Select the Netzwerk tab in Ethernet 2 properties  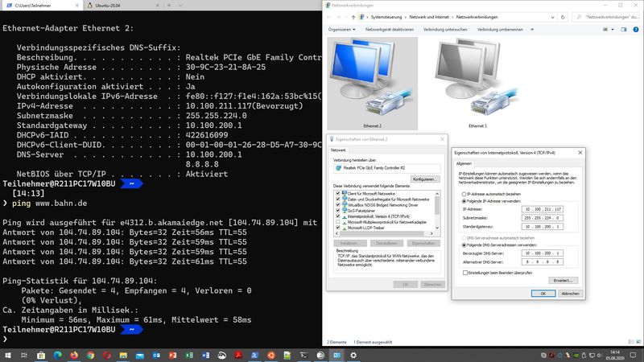(338, 150)
